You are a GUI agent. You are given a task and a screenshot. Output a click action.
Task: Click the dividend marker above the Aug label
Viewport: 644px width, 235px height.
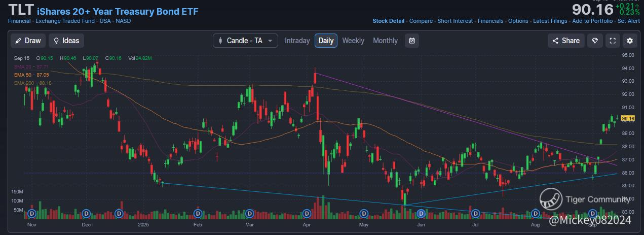click(x=535, y=213)
